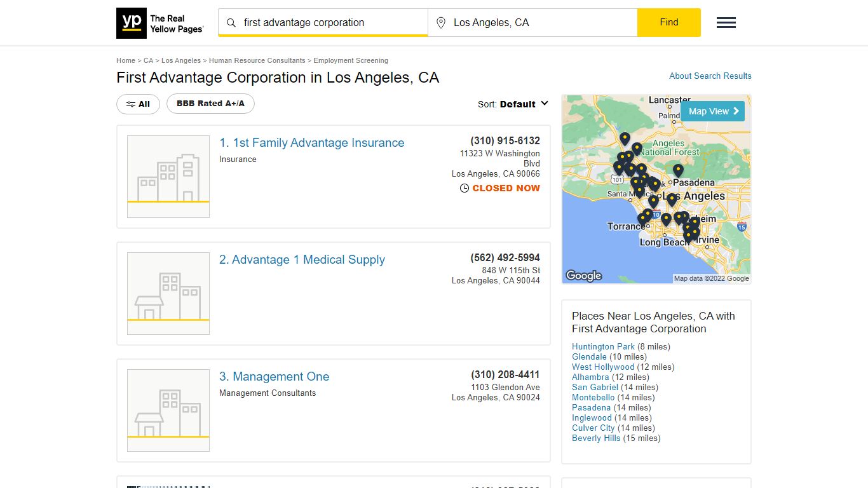This screenshot has width=868, height=488.
Task: Open the Home breadcrumb link
Action: tap(126, 60)
